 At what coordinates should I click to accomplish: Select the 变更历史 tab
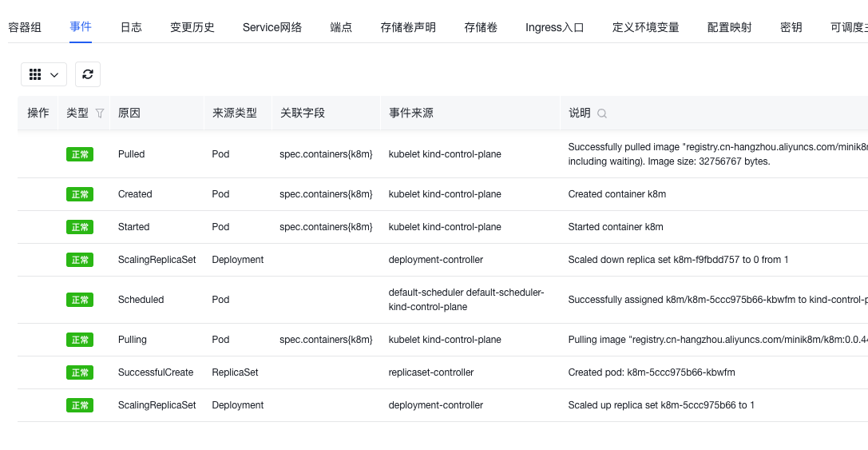[192, 27]
